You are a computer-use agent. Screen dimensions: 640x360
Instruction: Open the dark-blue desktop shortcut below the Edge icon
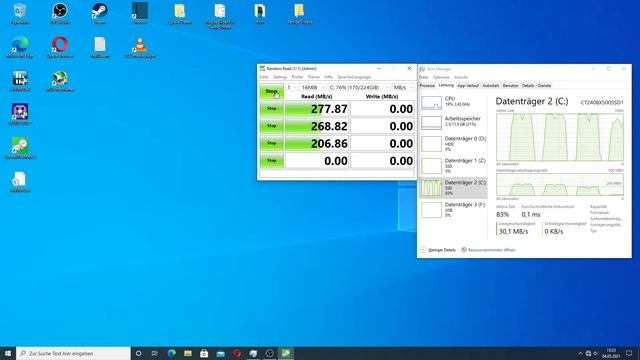click(x=20, y=81)
